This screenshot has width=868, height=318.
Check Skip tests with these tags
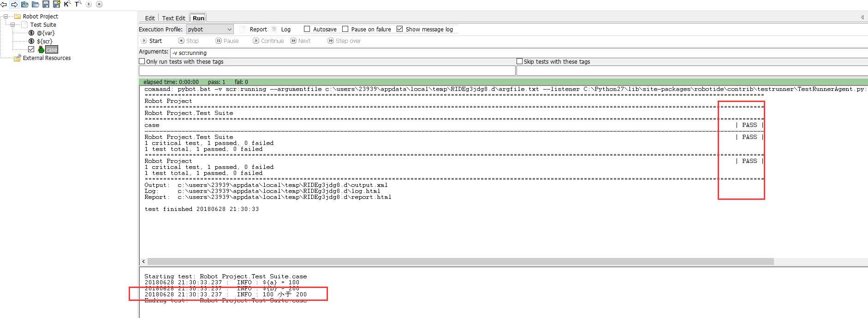tap(520, 61)
